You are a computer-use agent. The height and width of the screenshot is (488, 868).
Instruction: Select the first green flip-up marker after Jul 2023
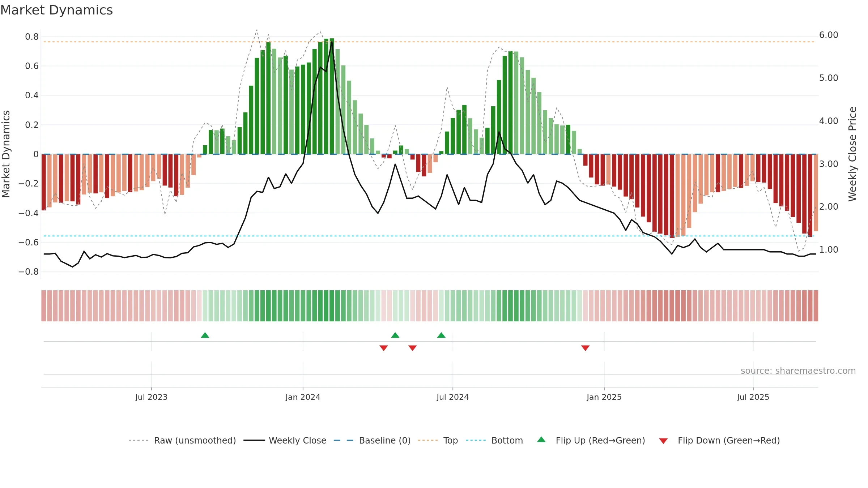tap(205, 335)
